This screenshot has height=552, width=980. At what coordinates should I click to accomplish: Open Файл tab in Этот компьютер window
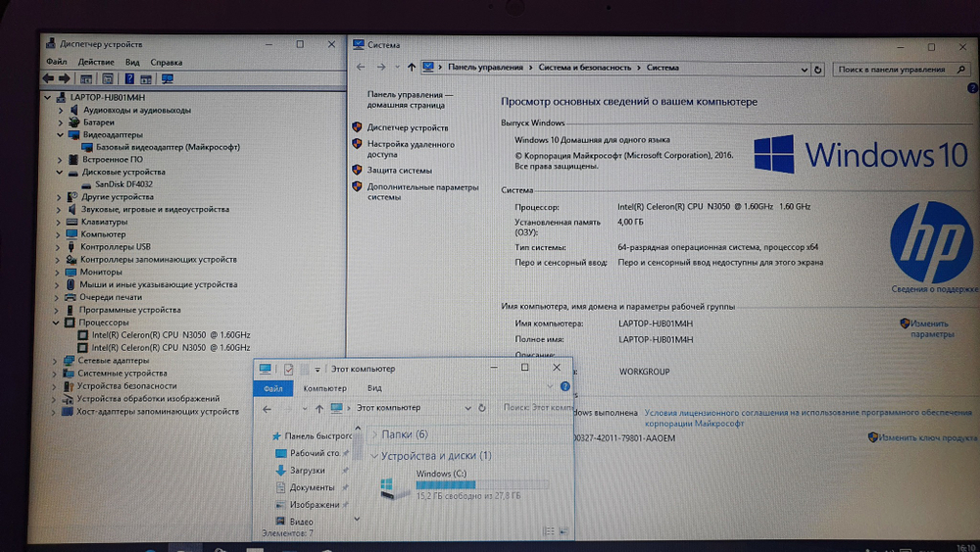pyautogui.click(x=273, y=388)
